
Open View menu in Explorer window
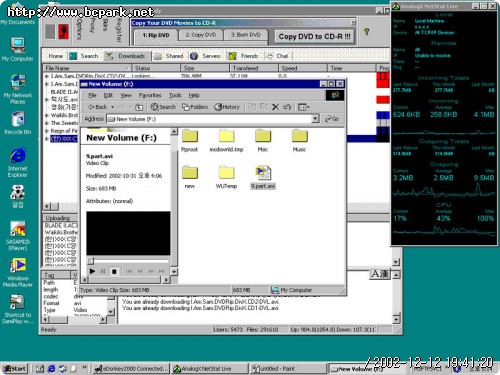pyautogui.click(x=126, y=95)
